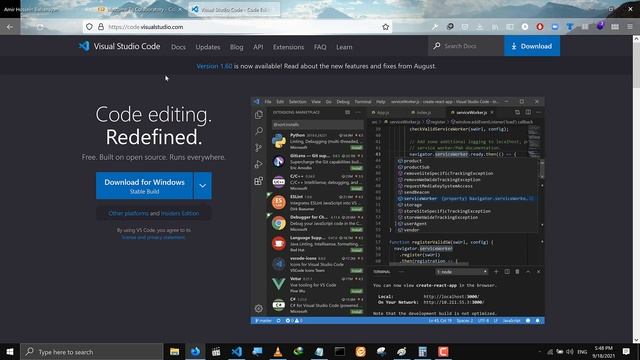640x360 pixels.
Task: Follow the Other platforms link
Action: [x=128, y=213]
